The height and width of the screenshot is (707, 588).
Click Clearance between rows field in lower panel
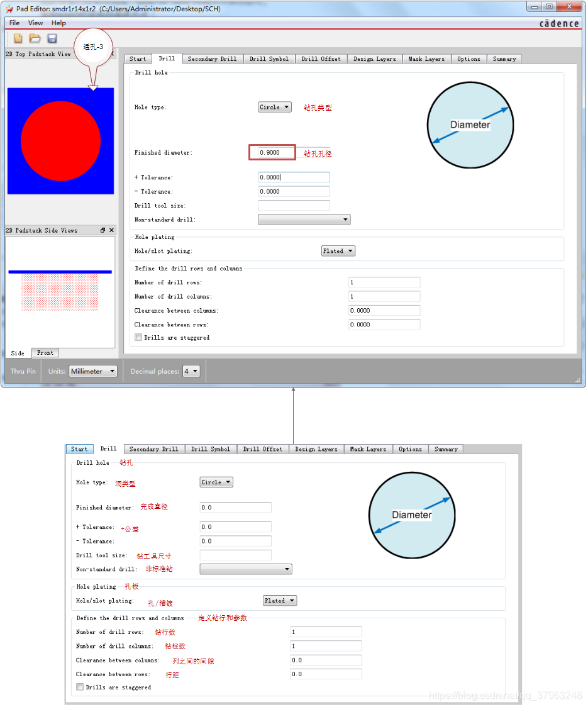click(326, 674)
